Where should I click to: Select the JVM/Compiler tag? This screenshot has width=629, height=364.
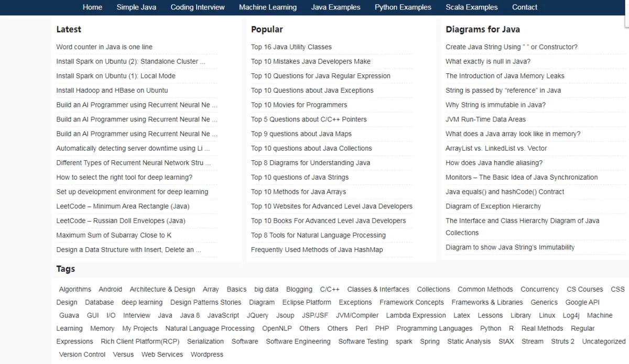(x=357, y=315)
